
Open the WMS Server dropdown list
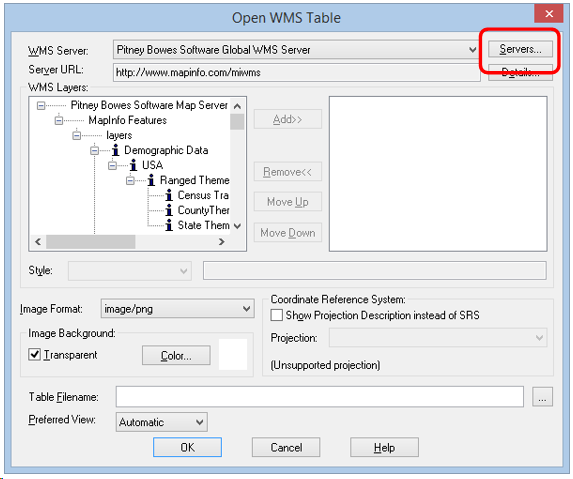click(473, 50)
